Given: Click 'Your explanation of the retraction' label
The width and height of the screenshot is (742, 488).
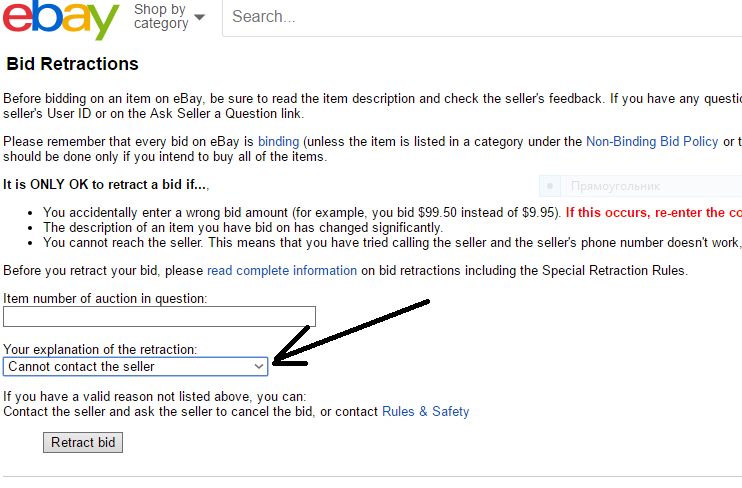Looking at the screenshot, I should click(x=100, y=350).
